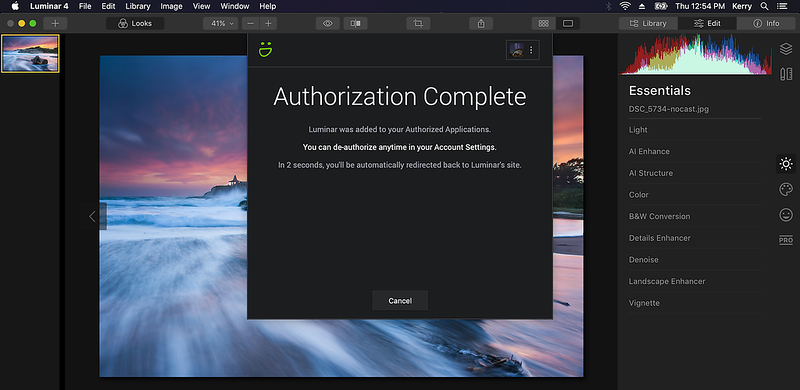Click the zoom in plus button

tap(268, 23)
